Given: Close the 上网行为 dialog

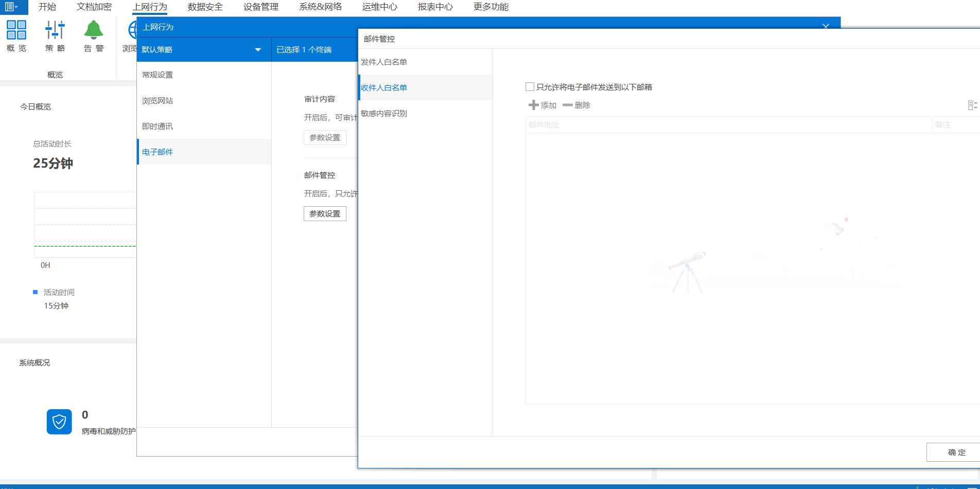Looking at the screenshot, I should 826,26.
